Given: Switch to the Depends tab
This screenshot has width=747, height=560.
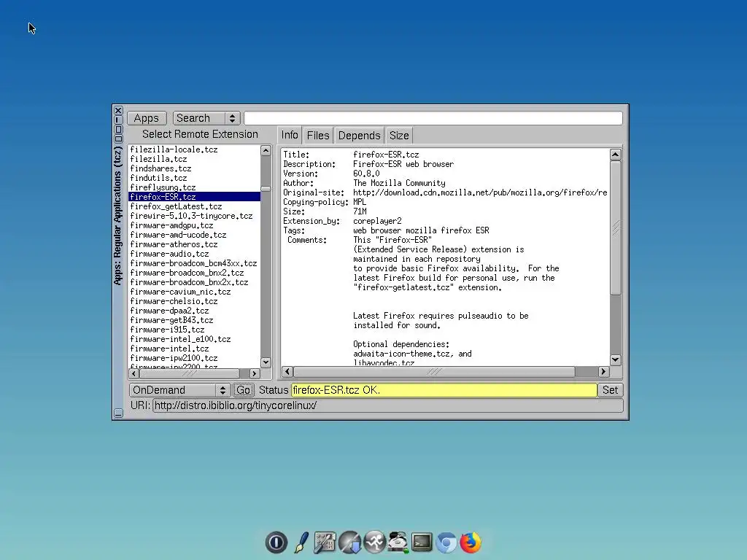Looking at the screenshot, I should tap(359, 136).
